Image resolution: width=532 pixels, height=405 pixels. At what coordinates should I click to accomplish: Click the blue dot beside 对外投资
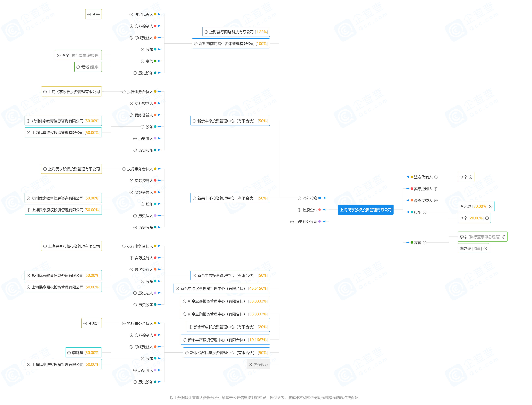coord(319,198)
